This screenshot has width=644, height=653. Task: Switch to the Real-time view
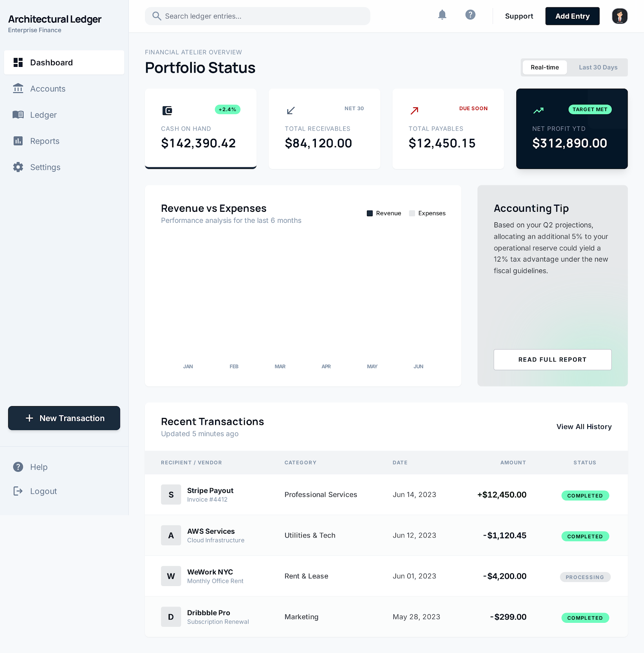pos(544,67)
